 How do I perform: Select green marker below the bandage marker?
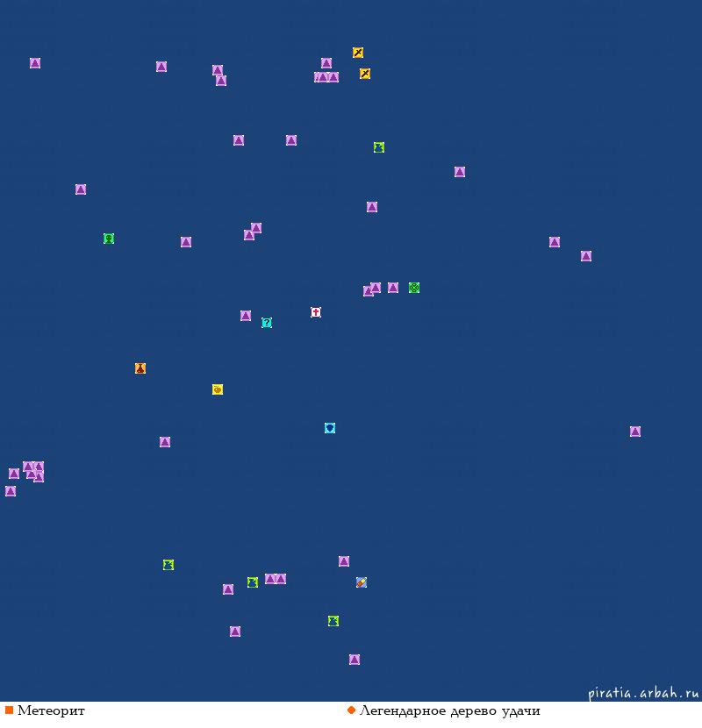[x=333, y=621]
